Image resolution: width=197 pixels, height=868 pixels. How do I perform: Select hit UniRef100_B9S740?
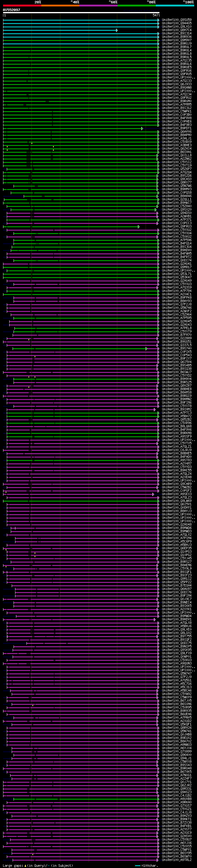pos(177,349)
